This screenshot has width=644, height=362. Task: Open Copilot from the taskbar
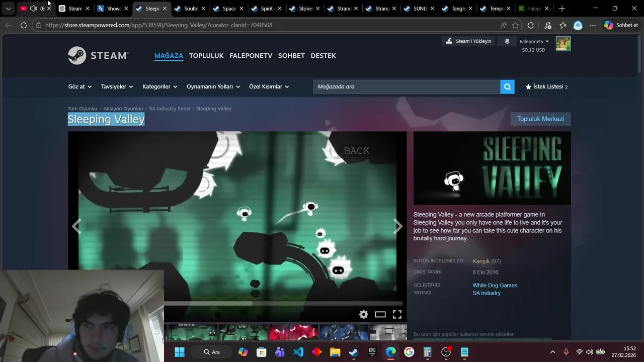point(243,352)
